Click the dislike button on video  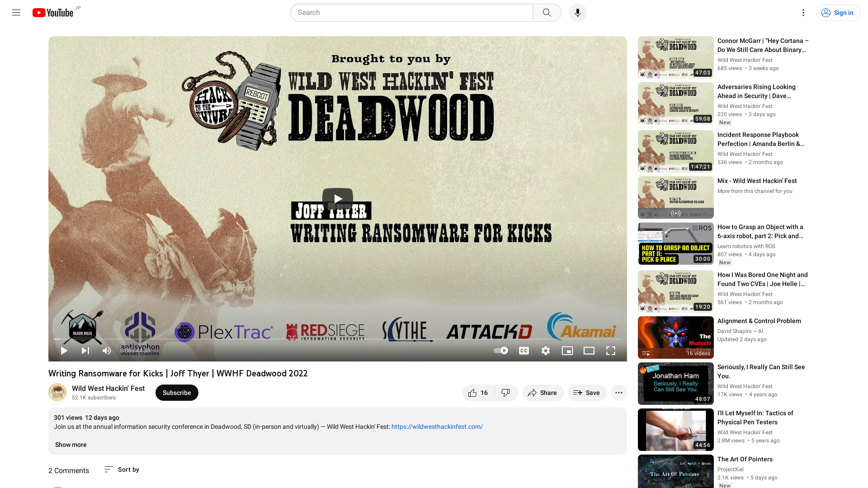pyautogui.click(x=505, y=393)
